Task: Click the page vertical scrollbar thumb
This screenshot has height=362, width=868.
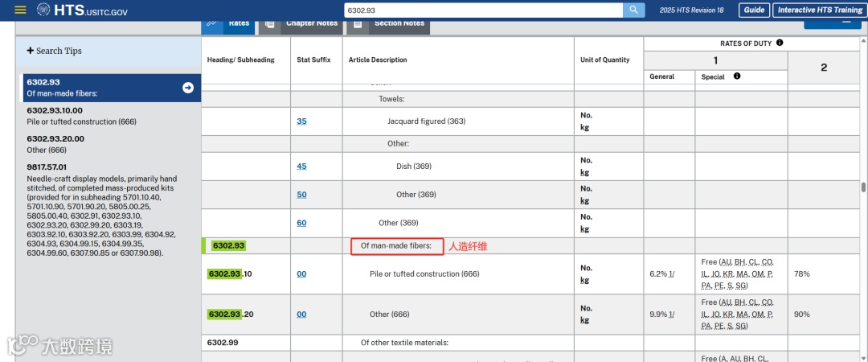Action: 863,187
